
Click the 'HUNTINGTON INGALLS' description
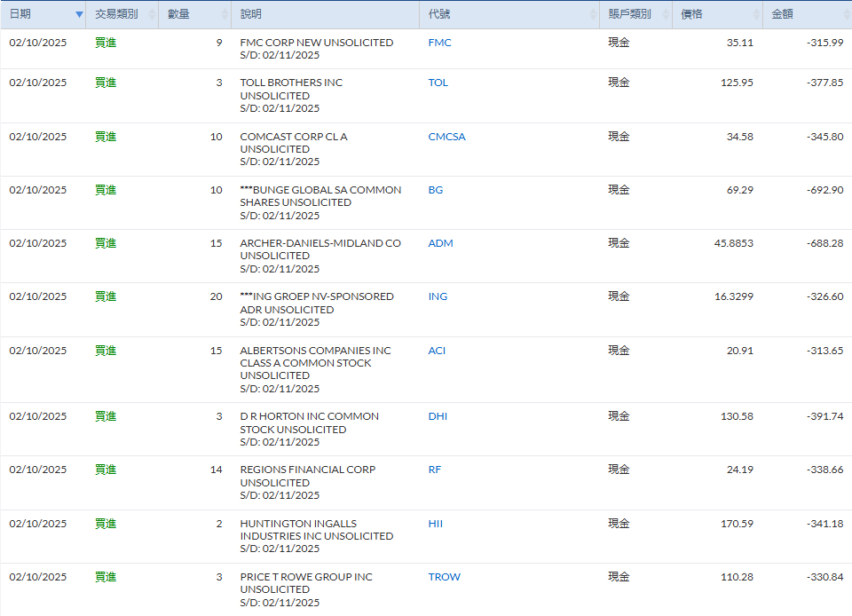298,524
